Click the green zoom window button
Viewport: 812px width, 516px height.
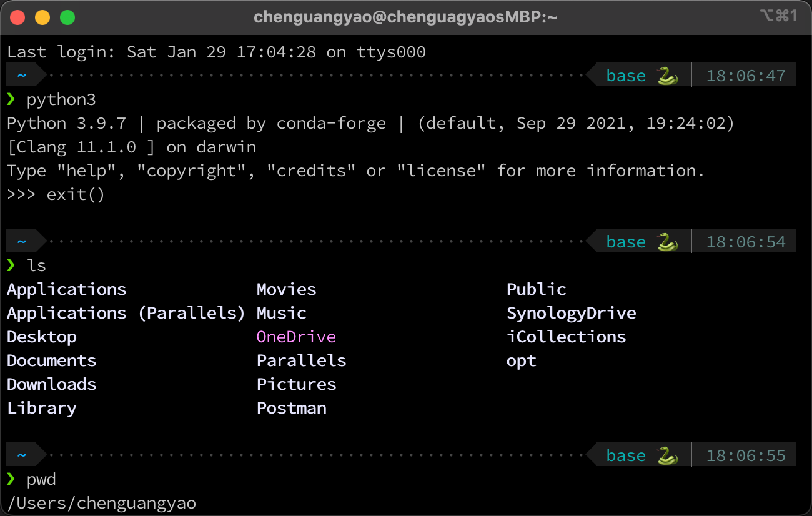[x=67, y=17]
